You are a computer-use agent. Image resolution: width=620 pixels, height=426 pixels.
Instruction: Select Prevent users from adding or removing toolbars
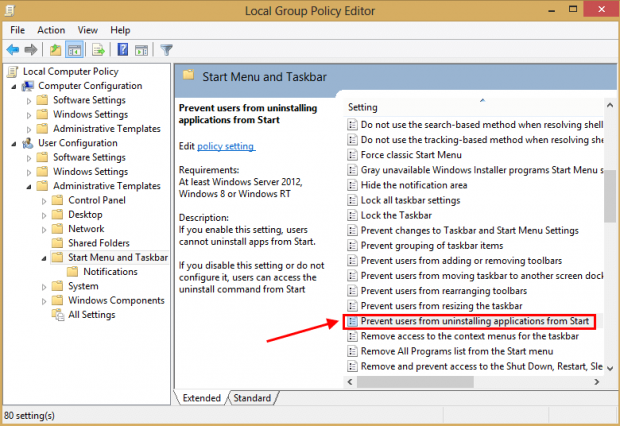[x=461, y=261]
